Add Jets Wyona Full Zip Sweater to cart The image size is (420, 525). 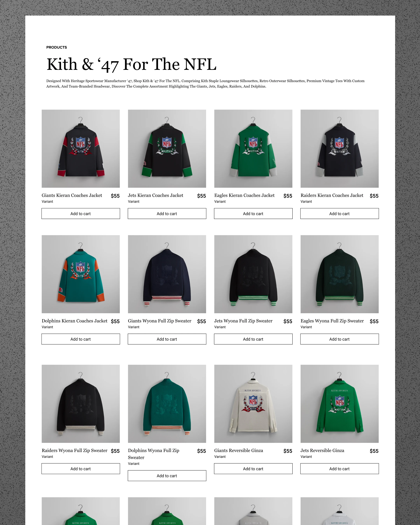(253, 339)
